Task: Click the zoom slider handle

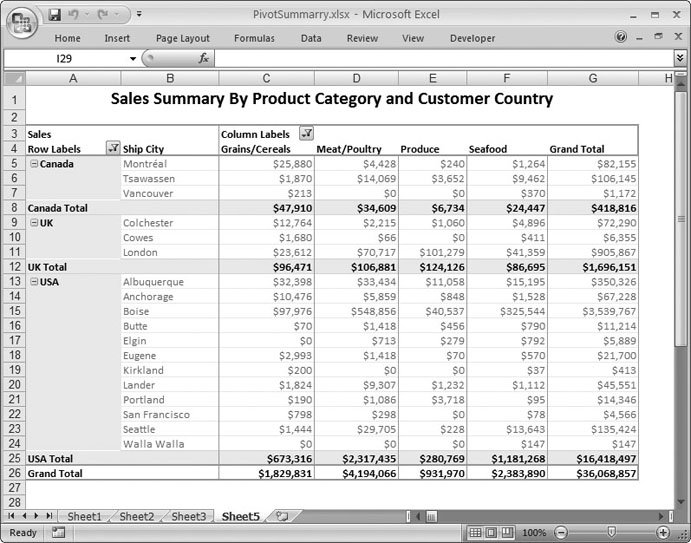Action: (610, 533)
